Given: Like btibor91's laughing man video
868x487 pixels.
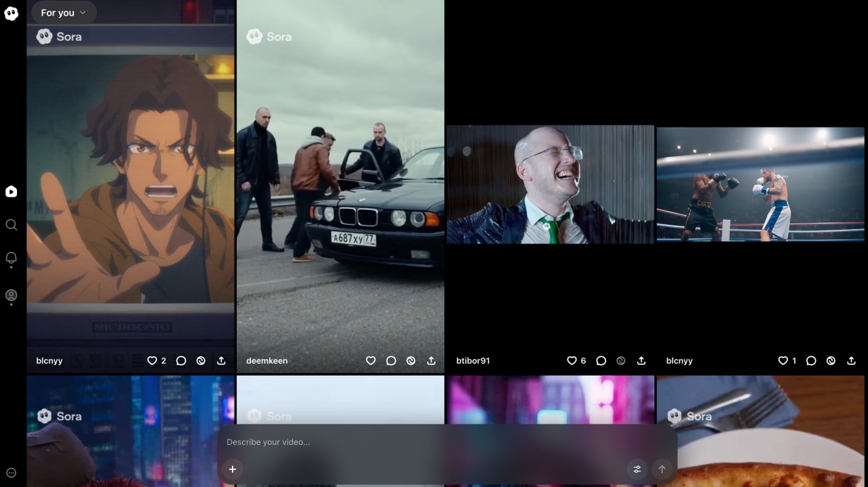Looking at the screenshot, I should pyautogui.click(x=572, y=361).
